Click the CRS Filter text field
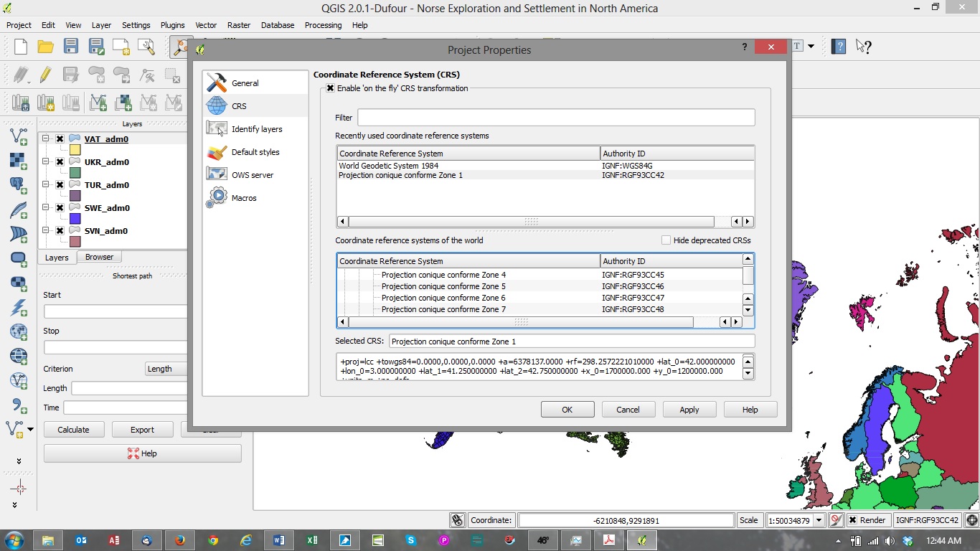The image size is (980, 551). coord(556,118)
